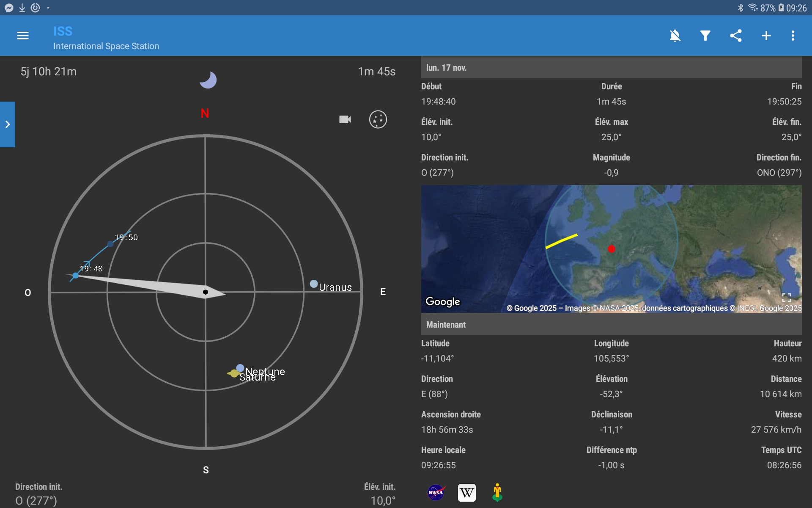The height and width of the screenshot is (508, 812).
Task: Tap the Uranus marker on sky chart
Action: (x=314, y=284)
